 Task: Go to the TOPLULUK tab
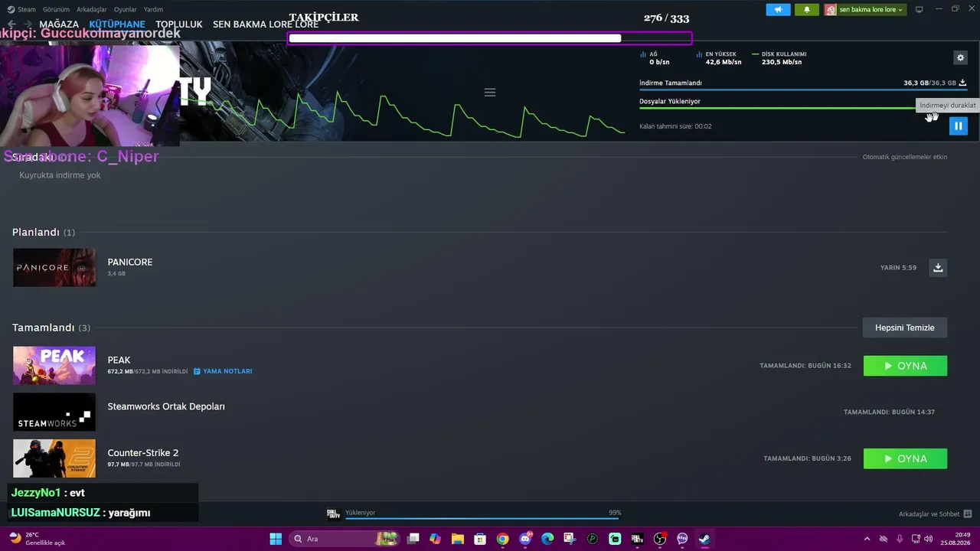pyautogui.click(x=179, y=24)
